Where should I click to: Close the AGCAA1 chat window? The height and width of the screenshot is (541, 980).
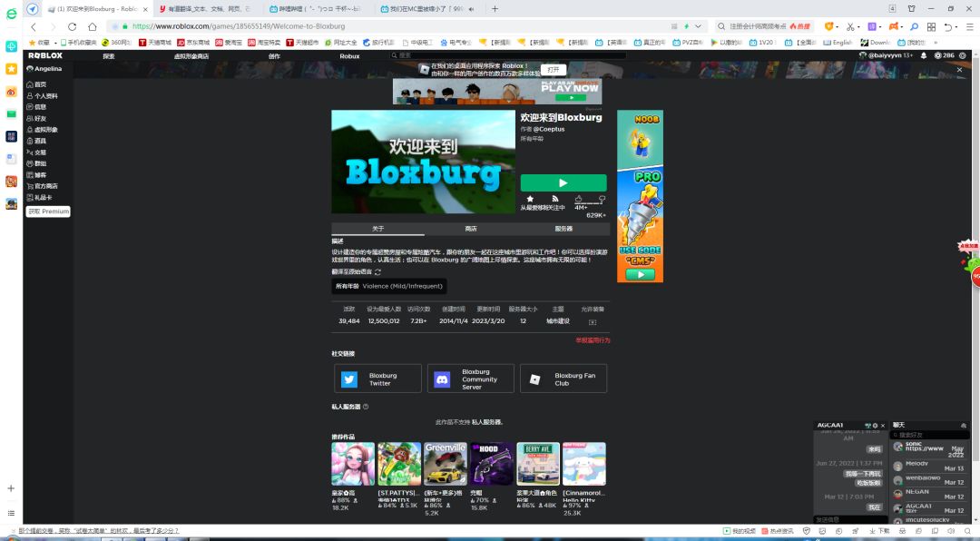883,426
